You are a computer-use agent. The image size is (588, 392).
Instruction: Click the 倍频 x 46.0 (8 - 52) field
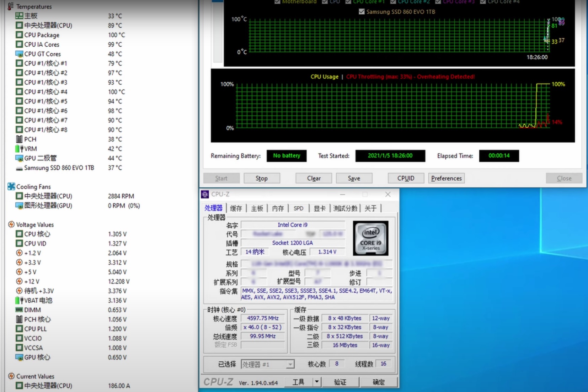tap(263, 327)
